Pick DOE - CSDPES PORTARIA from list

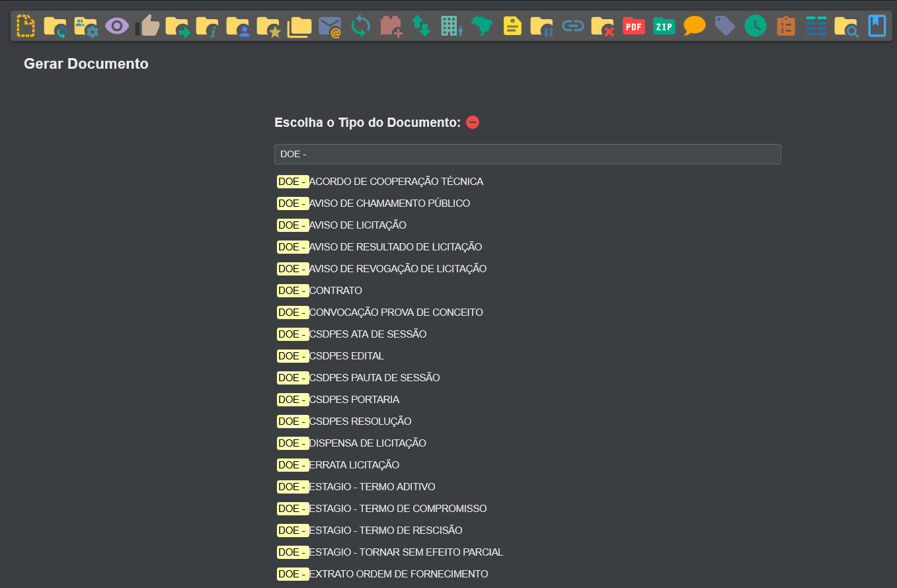(338, 400)
